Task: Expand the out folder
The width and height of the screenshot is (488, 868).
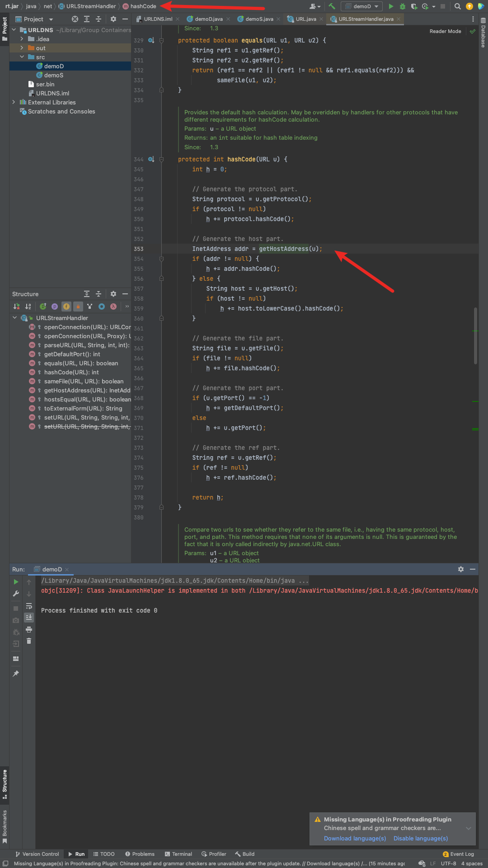Action: pos(22,48)
